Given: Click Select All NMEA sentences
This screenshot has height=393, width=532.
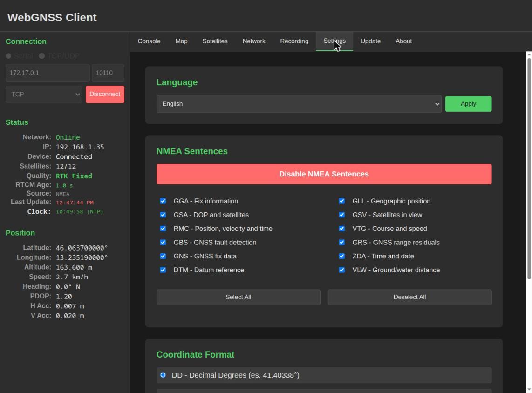Looking at the screenshot, I should 238,297.
